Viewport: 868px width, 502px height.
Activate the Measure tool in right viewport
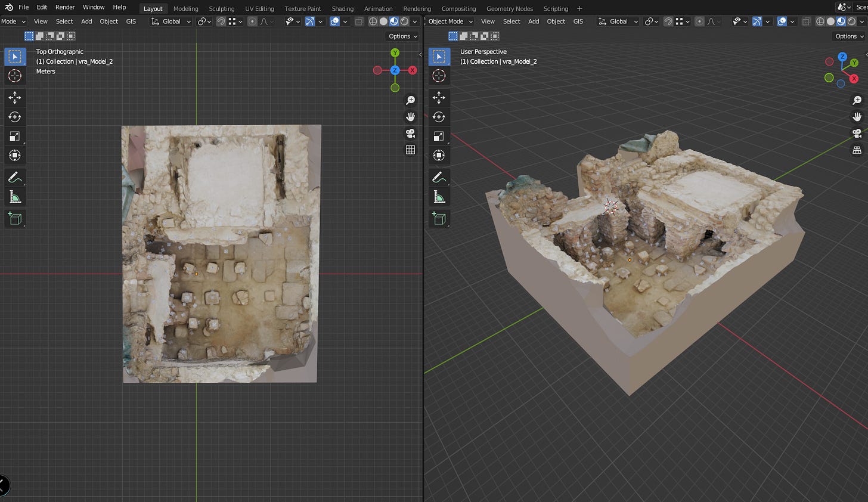(x=439, y=197)
